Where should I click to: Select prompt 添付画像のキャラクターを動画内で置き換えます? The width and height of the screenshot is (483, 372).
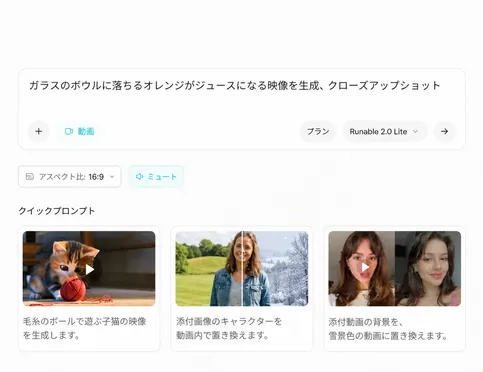pyautogui.click(x=229, y=328)
